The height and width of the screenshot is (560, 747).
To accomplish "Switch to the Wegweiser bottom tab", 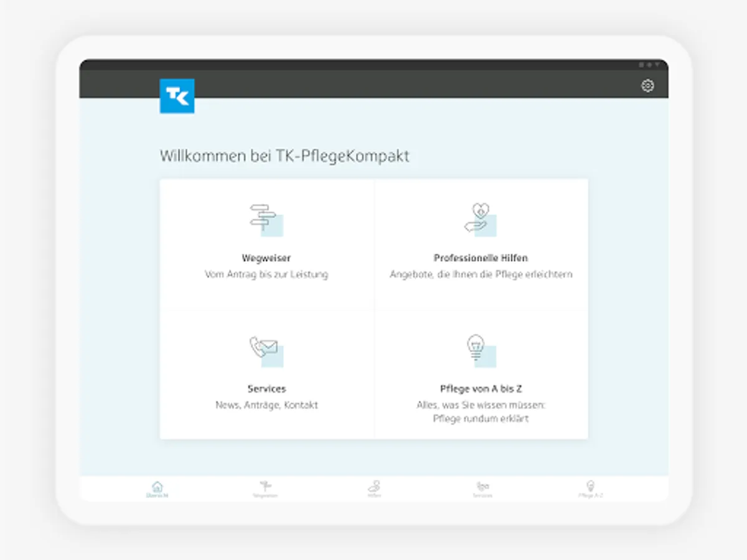I will click(x=265, y=489).
